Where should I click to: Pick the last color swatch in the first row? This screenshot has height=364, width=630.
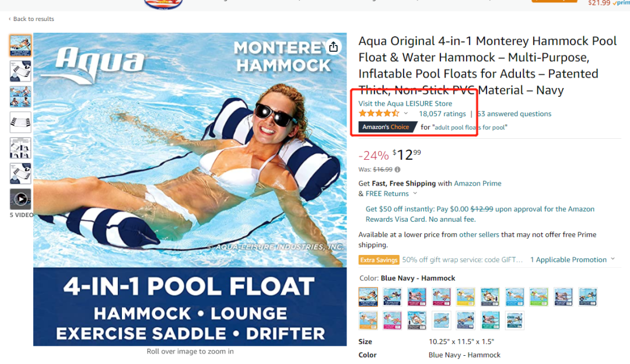(x=588, y=297)
